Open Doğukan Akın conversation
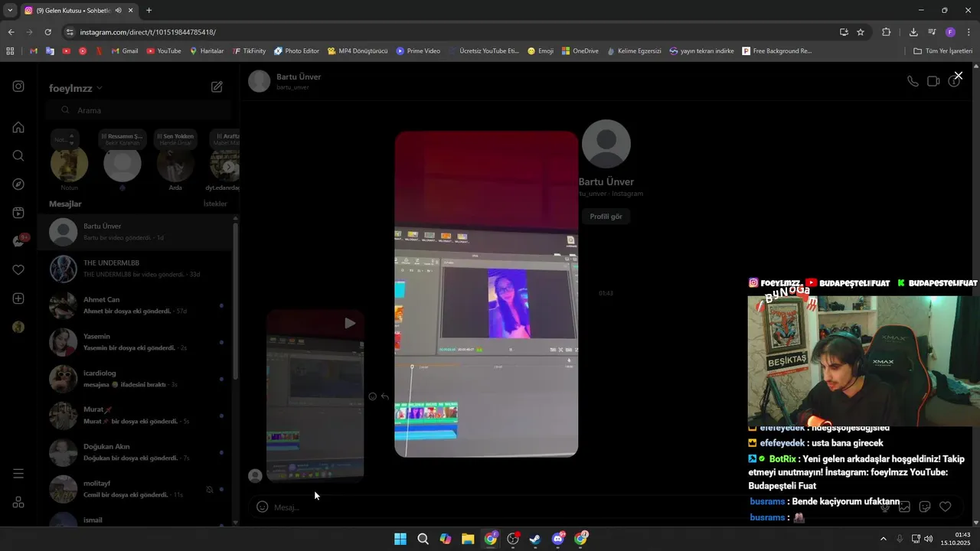The height and width of the screenshot is (551, 980). pyautogui.click(x=135, y=452)
